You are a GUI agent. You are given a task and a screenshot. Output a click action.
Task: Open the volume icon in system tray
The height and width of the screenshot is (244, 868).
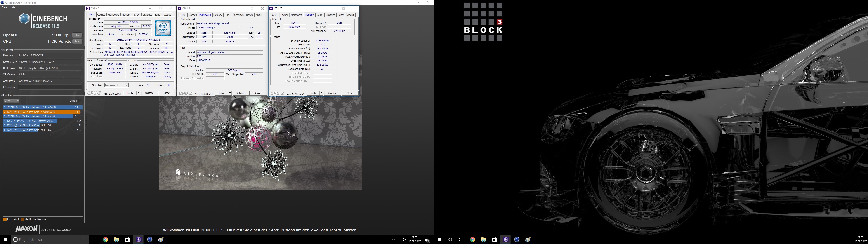tap(404, 240)
